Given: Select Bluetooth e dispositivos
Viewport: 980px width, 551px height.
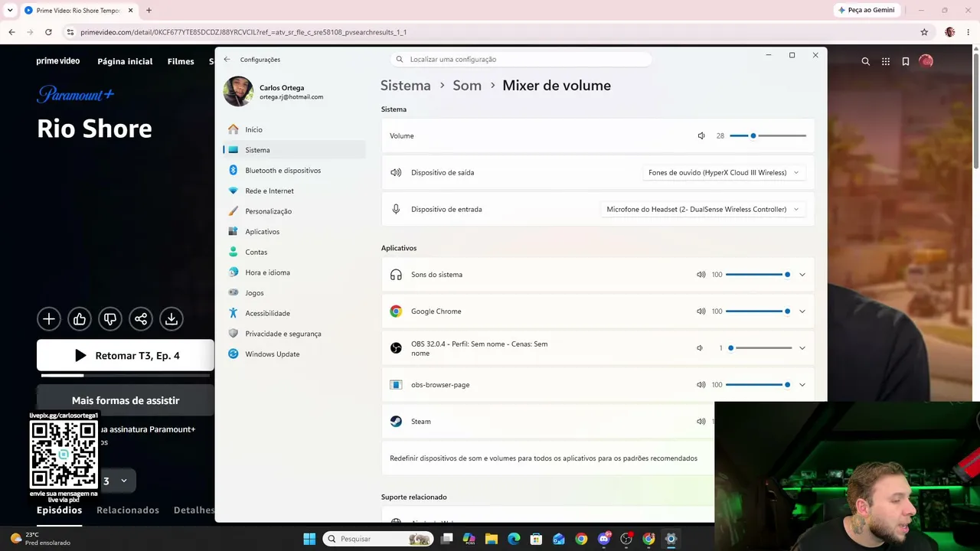Looking at the screenshot, I should tap(294, 171).
